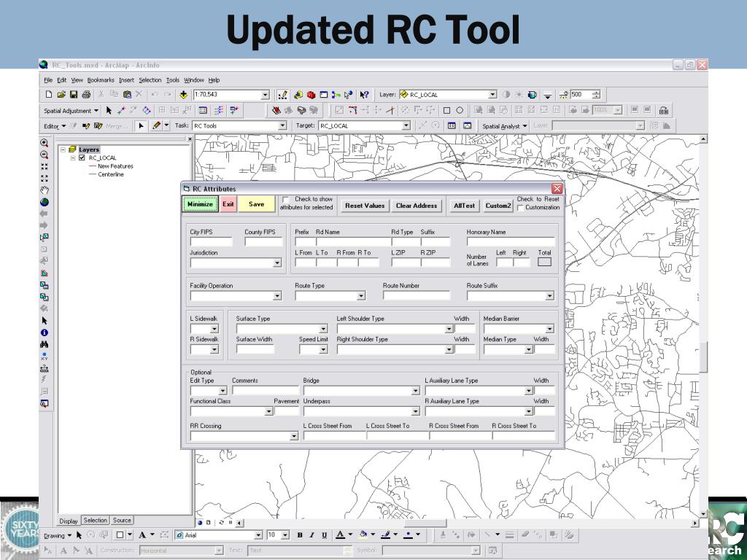
Task: Select the Zoom Out tool
Action: coord(44,155)
